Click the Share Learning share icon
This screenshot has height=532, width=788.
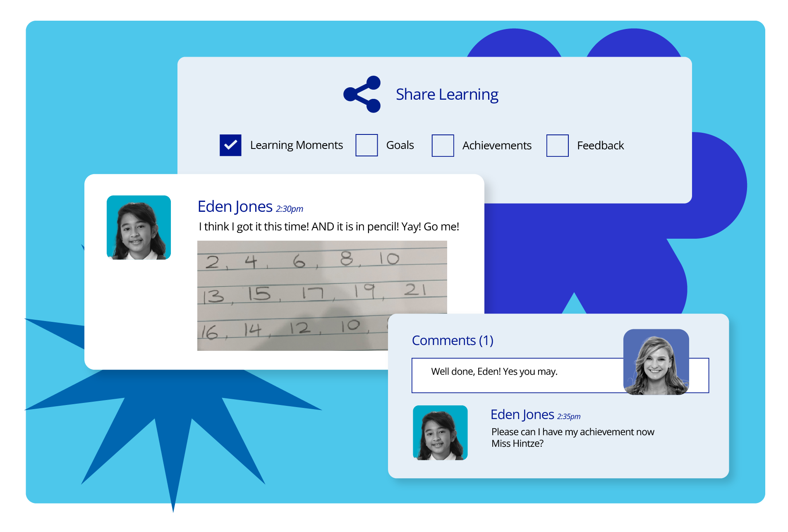point(362,94)
